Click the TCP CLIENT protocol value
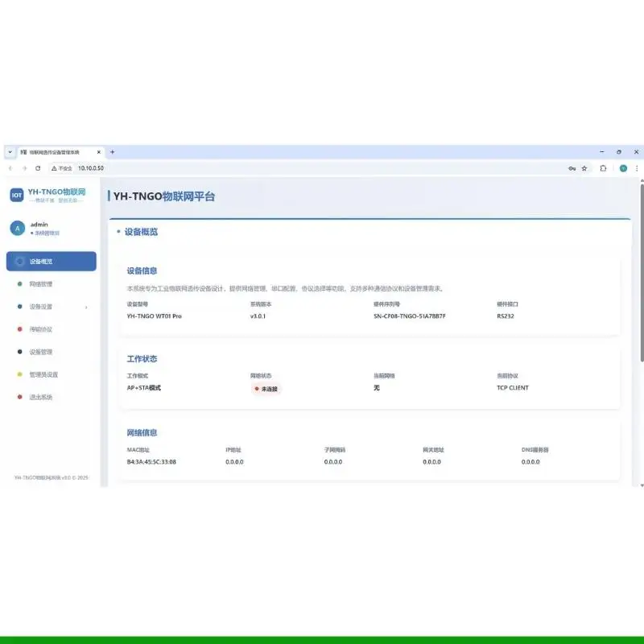 tap(513, 388)
